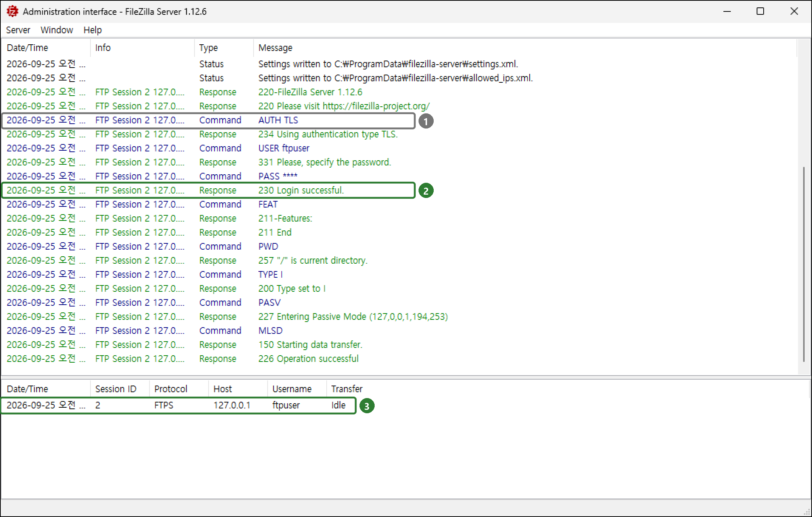Maximize the FileZilla Server window
Screen dimensions: 812x517
pos(760,11)
